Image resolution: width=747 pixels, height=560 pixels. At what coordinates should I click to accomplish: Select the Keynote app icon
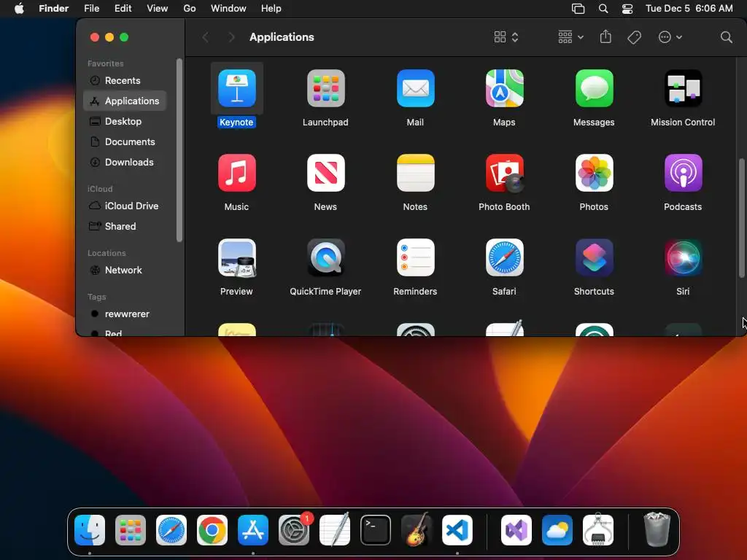pyautogui.click(x=237, y=88)
